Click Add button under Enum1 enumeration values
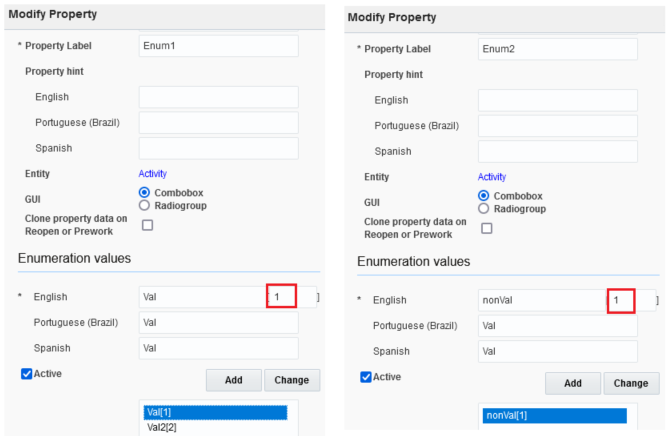Screen dimensions: 668x436 pos(234,380)
